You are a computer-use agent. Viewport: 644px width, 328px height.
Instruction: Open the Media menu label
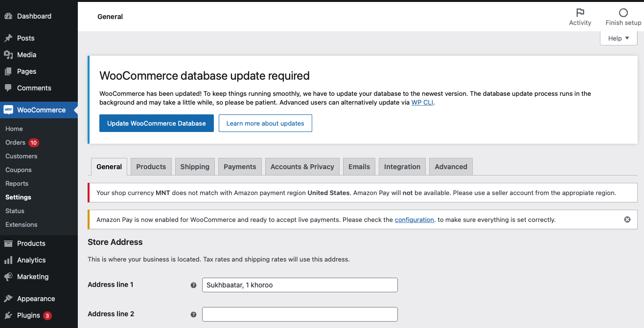27,55
